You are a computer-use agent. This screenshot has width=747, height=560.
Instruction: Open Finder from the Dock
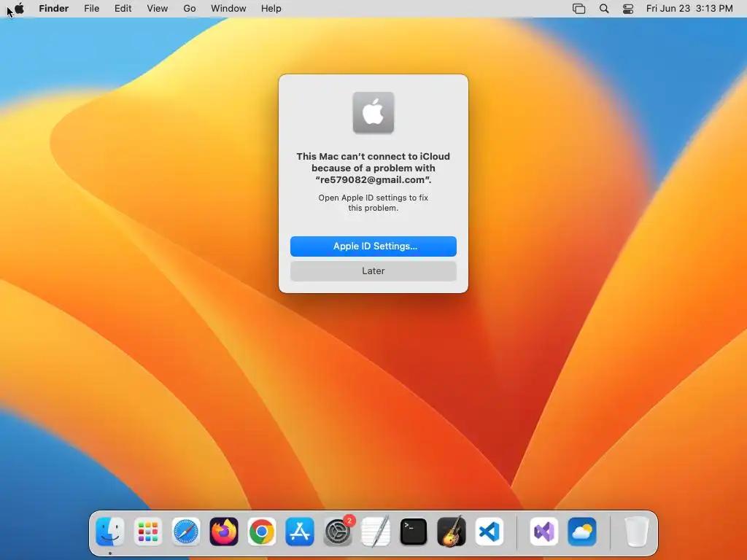(x=110, y=532)
